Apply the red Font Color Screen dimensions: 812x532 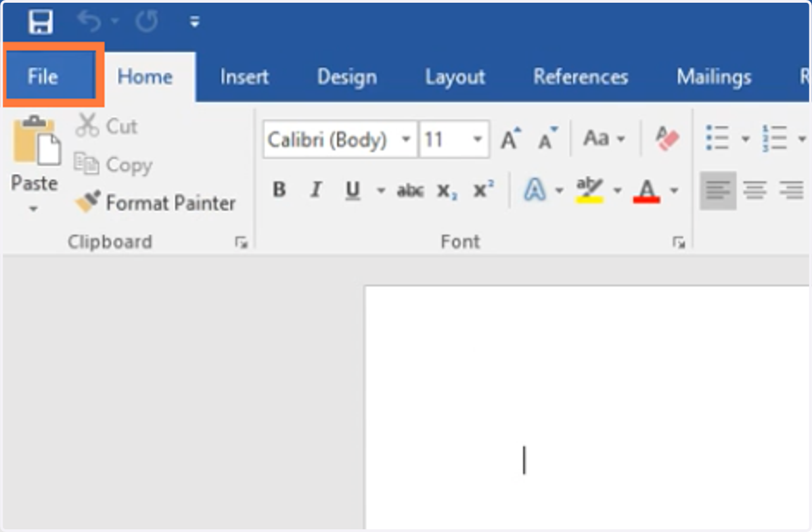[x=647, y=191]
